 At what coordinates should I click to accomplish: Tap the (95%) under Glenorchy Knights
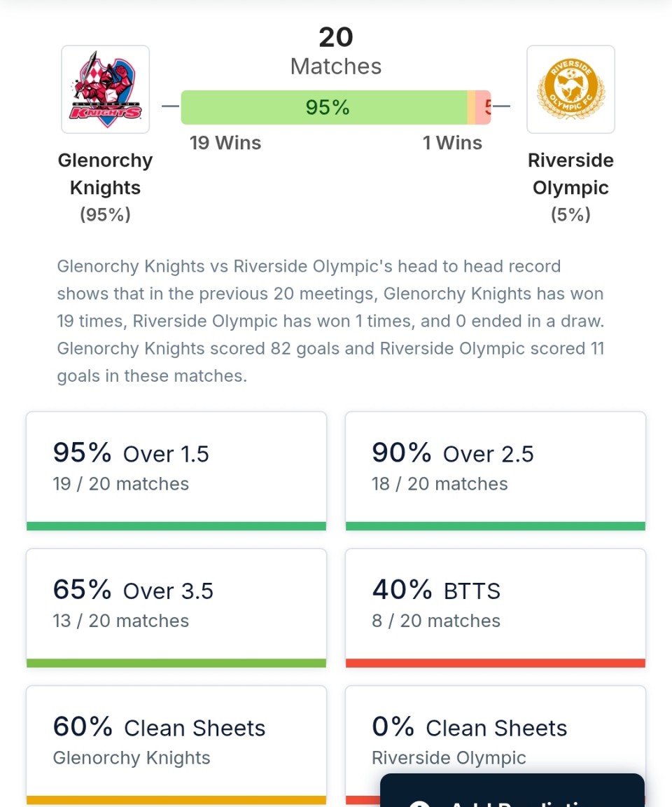pos(105,214)
